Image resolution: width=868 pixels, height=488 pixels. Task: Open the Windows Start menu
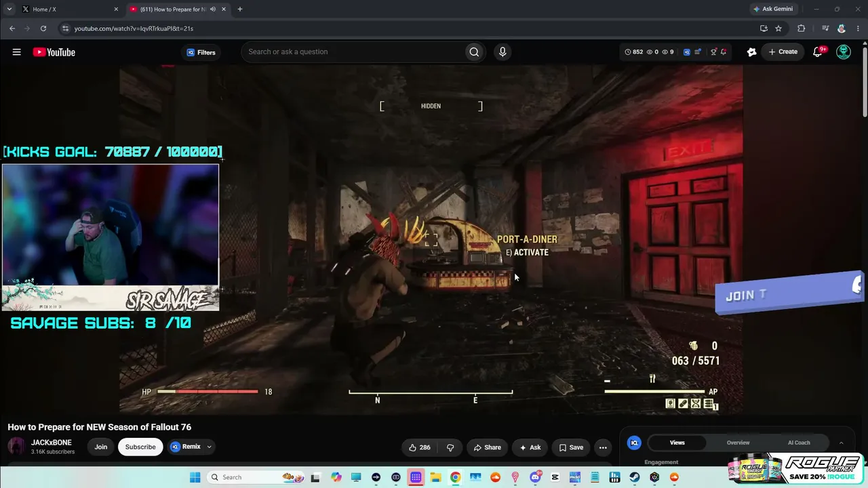[195, 477]
